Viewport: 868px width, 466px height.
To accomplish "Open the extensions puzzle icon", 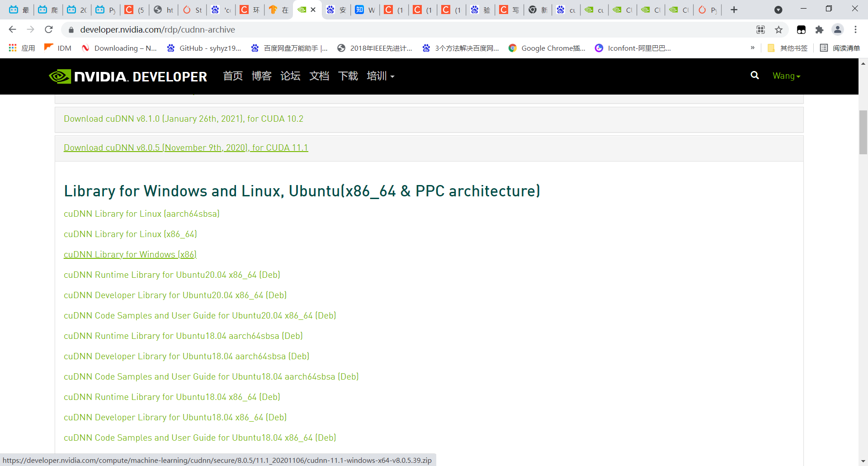I will 819,30.
